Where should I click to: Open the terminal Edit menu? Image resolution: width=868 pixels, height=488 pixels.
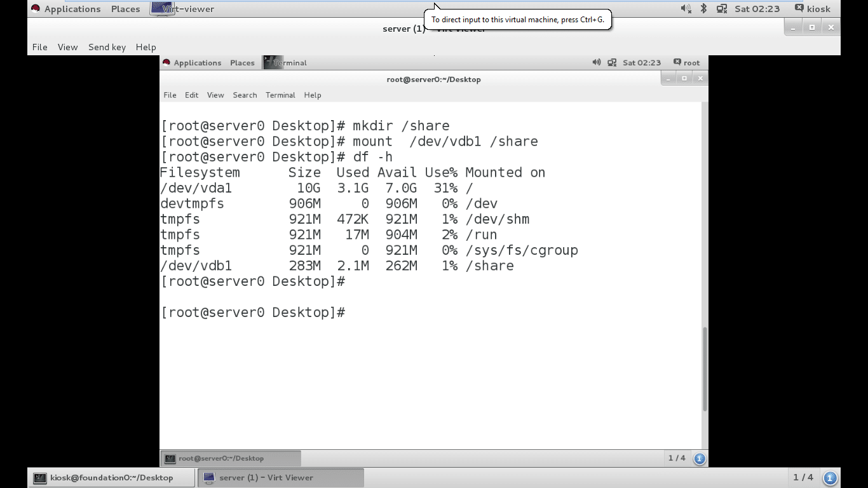coord(191,95)
